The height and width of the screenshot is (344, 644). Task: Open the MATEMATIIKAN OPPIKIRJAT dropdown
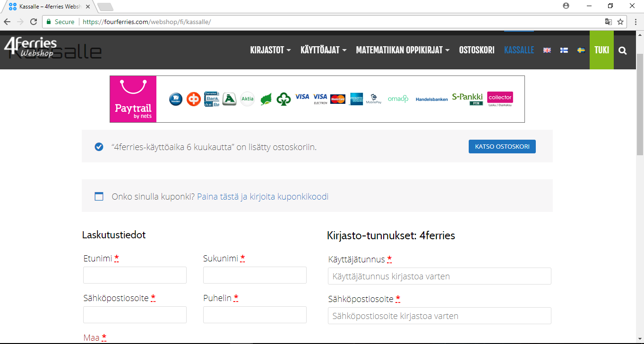[x=402, y=50]
